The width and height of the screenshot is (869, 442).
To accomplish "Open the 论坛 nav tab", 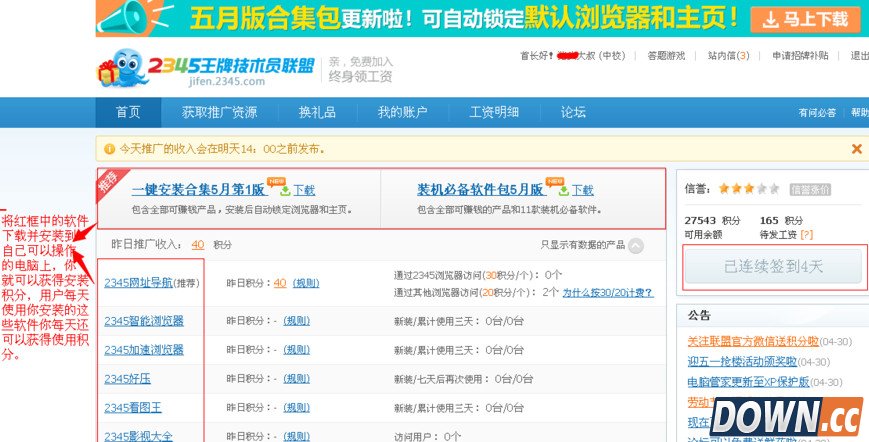I will [x=572, y=112].
